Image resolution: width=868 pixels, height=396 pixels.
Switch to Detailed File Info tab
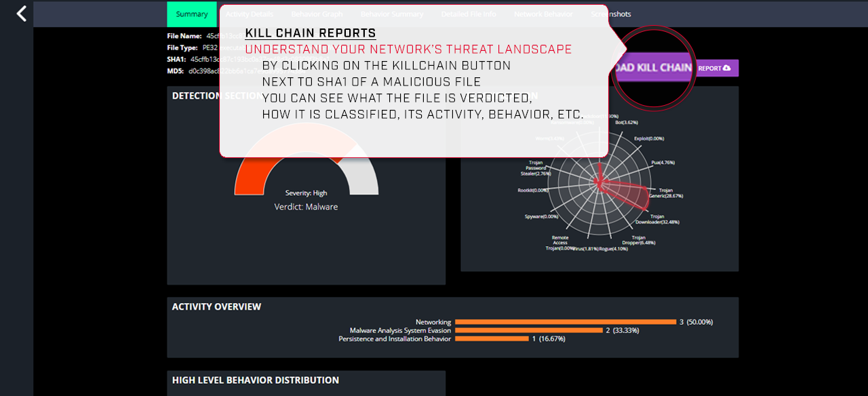(469, 14)
